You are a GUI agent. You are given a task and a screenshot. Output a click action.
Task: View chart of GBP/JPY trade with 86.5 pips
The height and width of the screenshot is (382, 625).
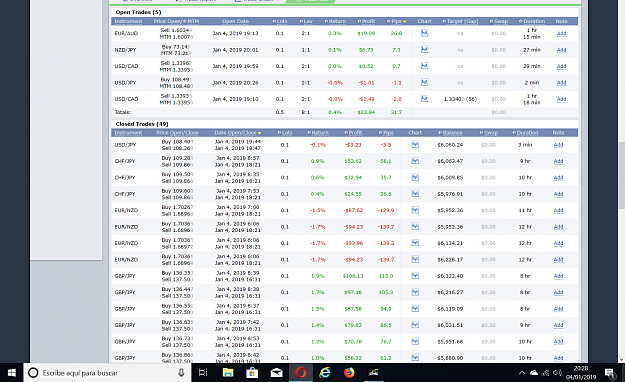[415, 325]
